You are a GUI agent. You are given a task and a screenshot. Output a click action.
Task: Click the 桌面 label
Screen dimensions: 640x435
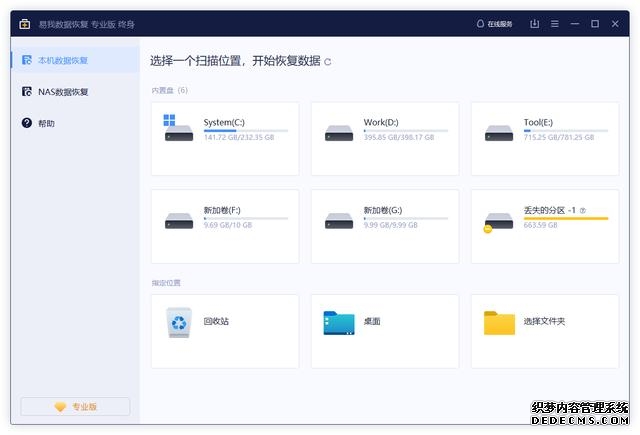tap(372, 321)
